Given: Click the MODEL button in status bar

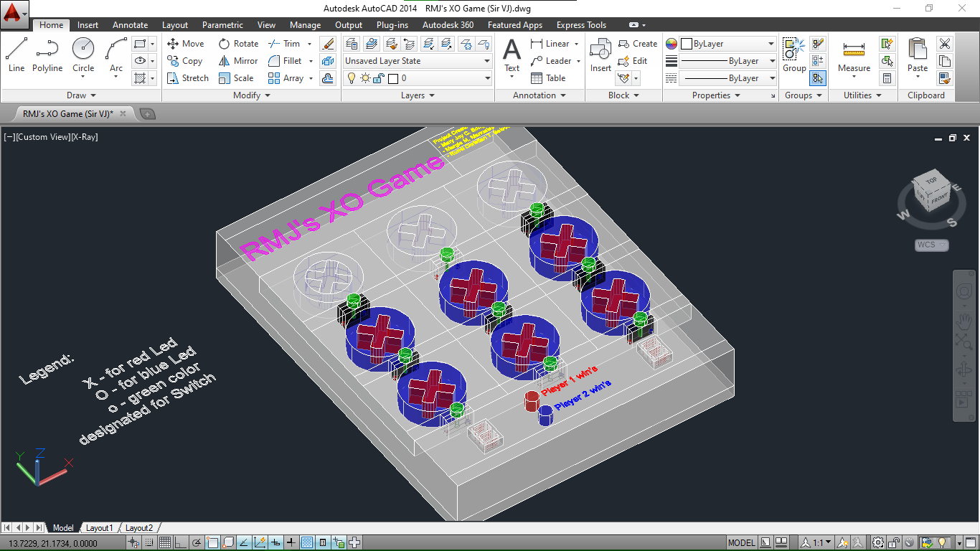Looking at the screenshot, I should 741,542.
